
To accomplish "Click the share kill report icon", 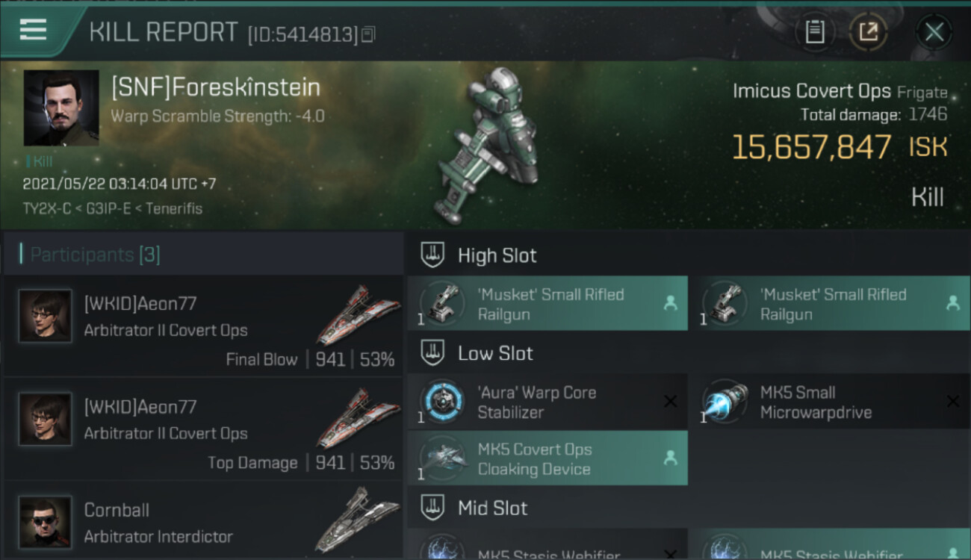I will tap(868, 31).
